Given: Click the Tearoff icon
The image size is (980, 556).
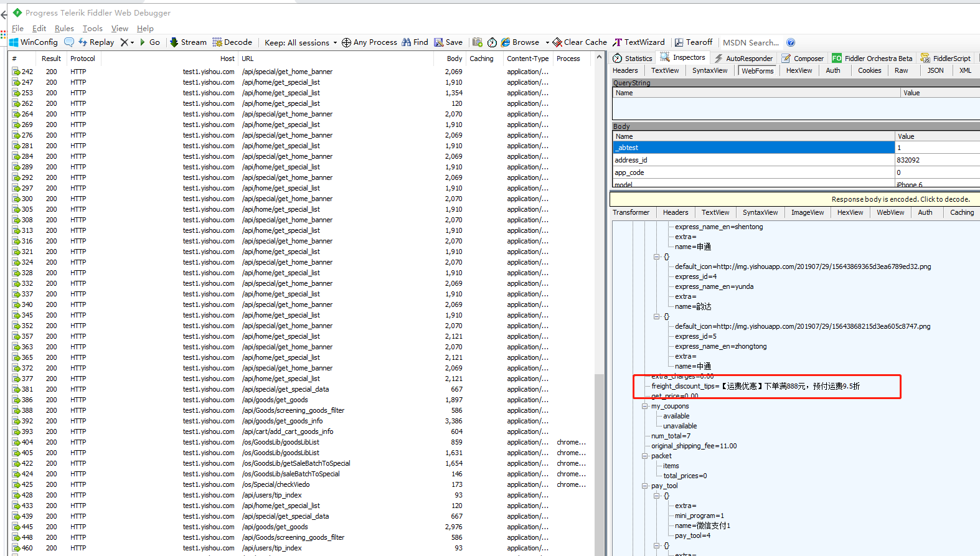Looking at the screenshot, I should [x=679, y=42].
